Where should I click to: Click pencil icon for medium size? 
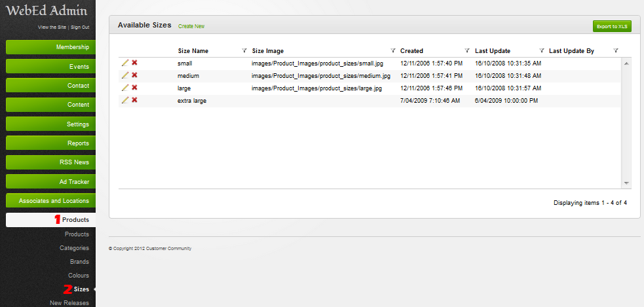(125, 75)
